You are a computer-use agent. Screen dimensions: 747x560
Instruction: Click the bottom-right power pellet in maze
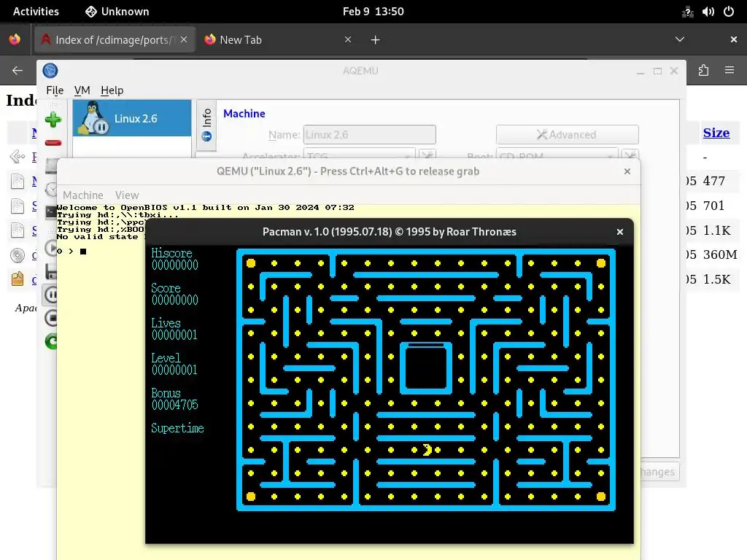601,497
